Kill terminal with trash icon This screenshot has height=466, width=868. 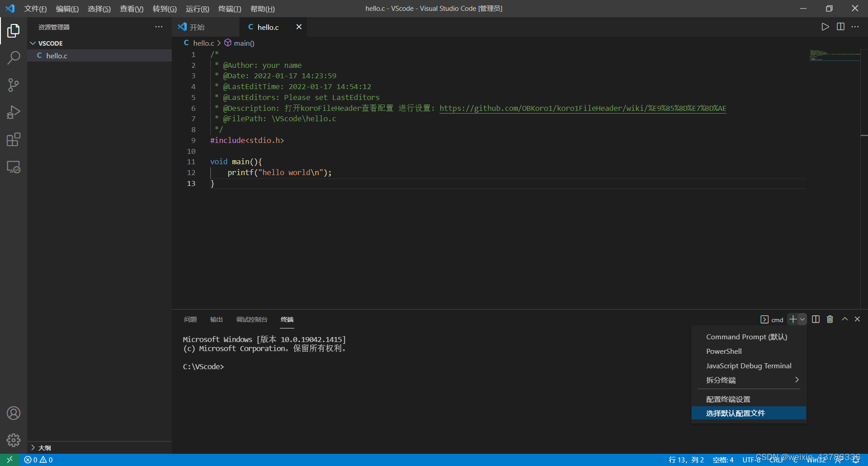pyautogui.click(x=830, y=319)
